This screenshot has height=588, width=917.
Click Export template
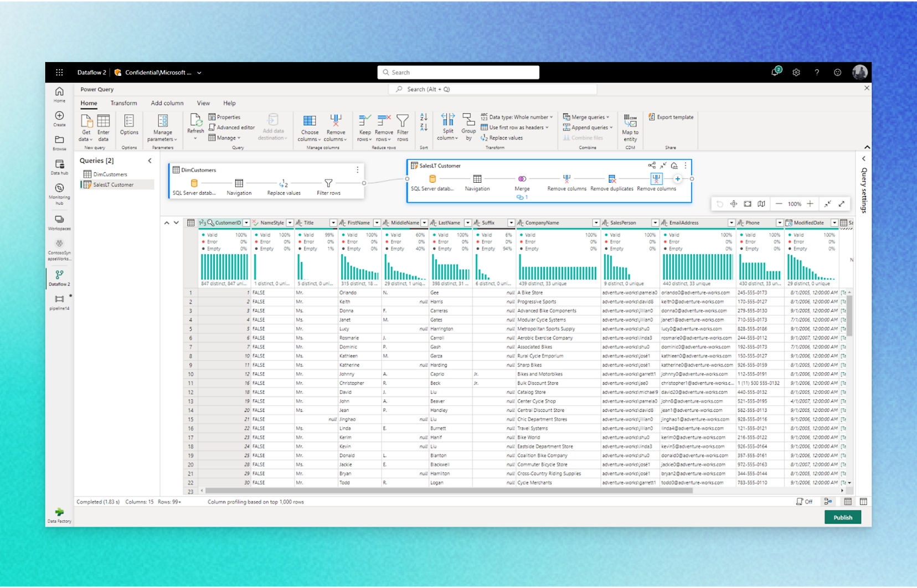pyautogui.click(x=671, y=117)
